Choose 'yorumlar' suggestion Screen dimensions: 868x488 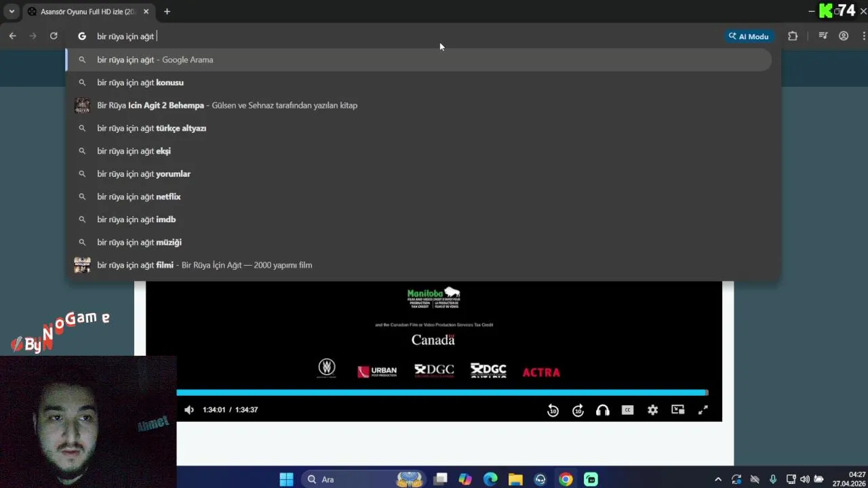pyautogui.click(x=418, y=174)
